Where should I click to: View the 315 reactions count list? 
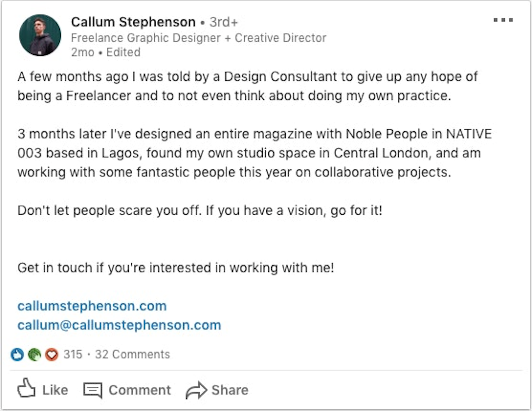[x=73, y=355]
